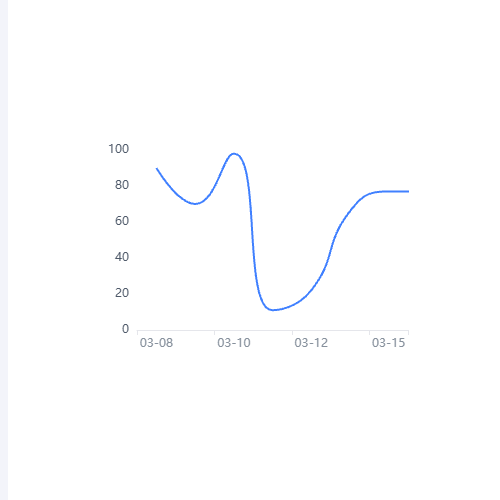Image resolution: width=500 pixels, height=500 pixels.
Task: Click the steep falling segment of the blue line
Action: [x=252, y=233]
